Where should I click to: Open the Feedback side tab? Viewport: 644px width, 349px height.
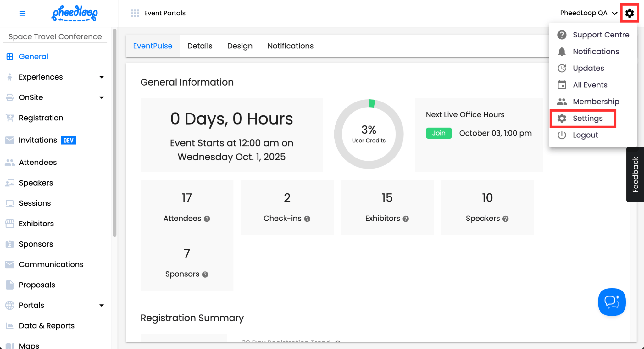[635, 174]
